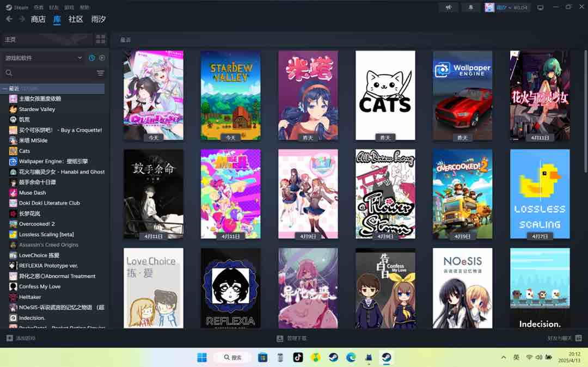Click the 管理下载 link

tap(297, 338)
